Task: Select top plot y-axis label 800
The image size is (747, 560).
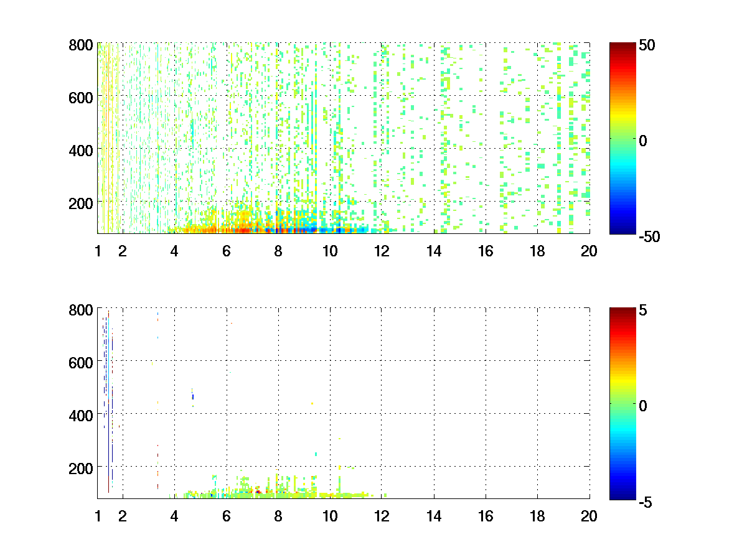Action: pyautogui.click(x=82, y=45)
